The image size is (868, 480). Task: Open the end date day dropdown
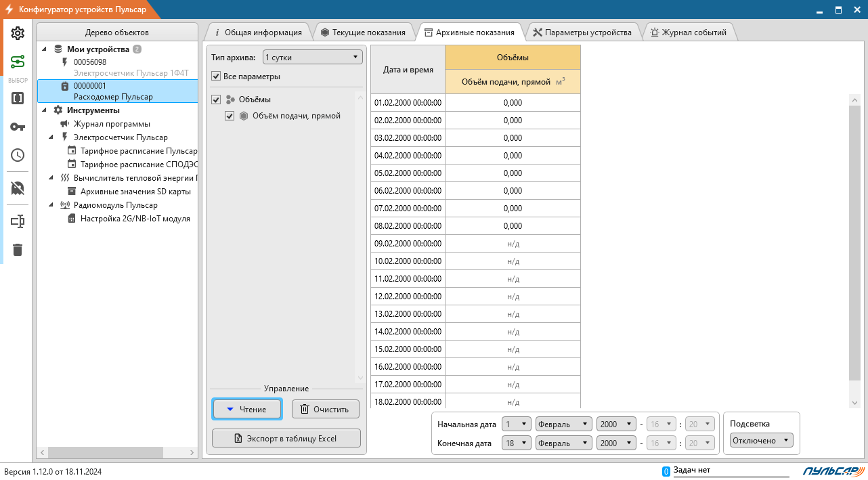[x=516, y=443]
